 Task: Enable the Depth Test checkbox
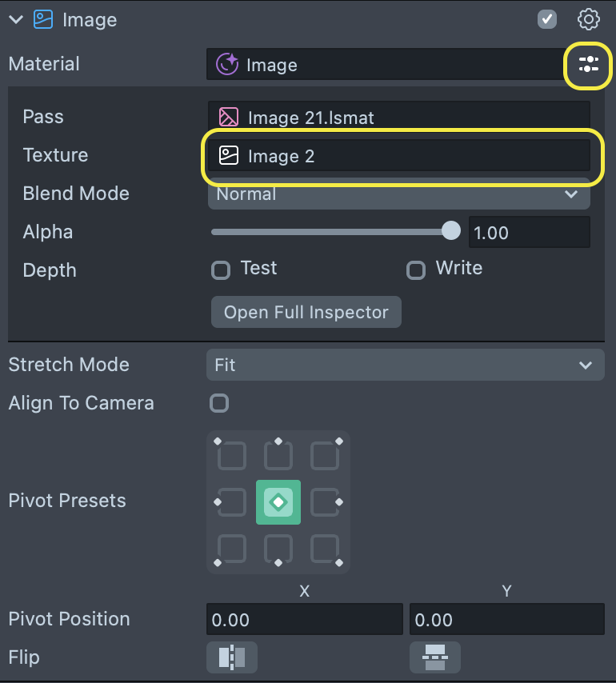[x=221, y=270]
